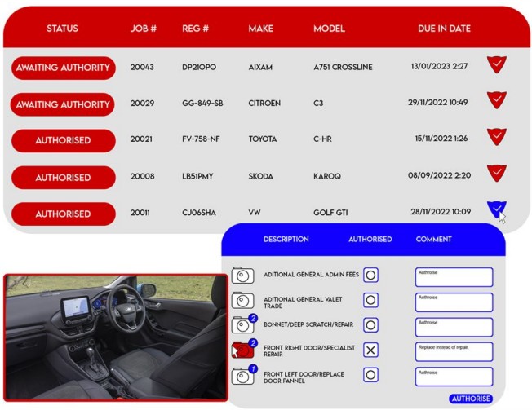Expand the Skoda Karoq row chevron
This screenshot has width=532, height=410.
(x=496, y=173)
